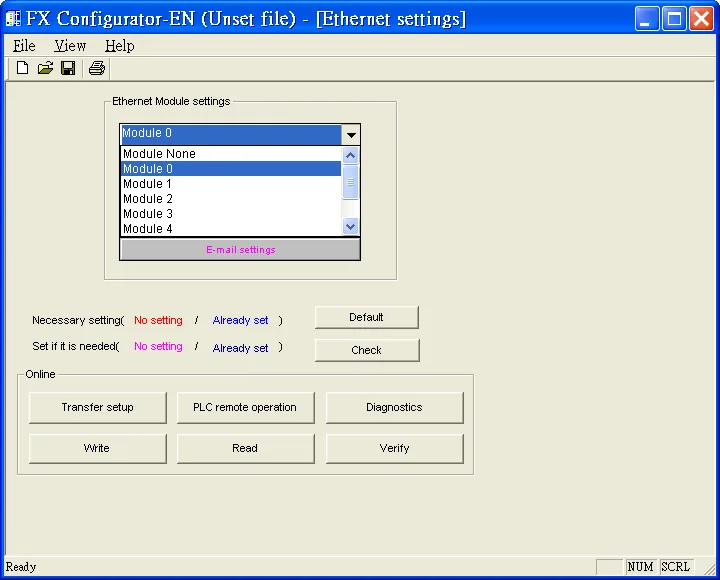
Task: Click the red 'No setting' legend text
Action: [x=158, y=320]
